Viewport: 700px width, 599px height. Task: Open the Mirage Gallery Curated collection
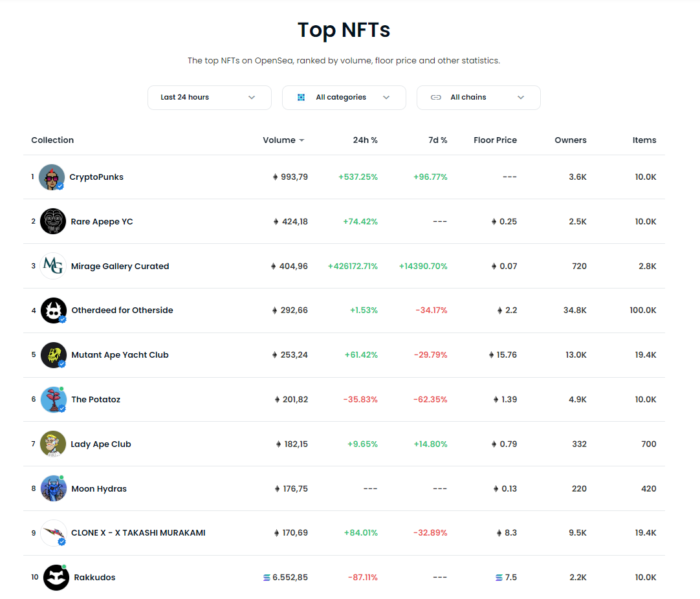tap(120, 267)
